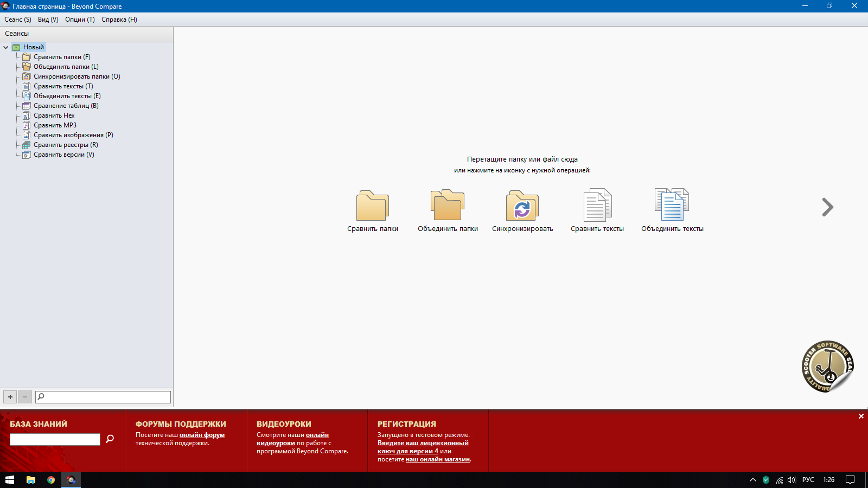Open the Объединить тексты home icon
The width and height of the screenshot is (868, 488).
point(672,210)
